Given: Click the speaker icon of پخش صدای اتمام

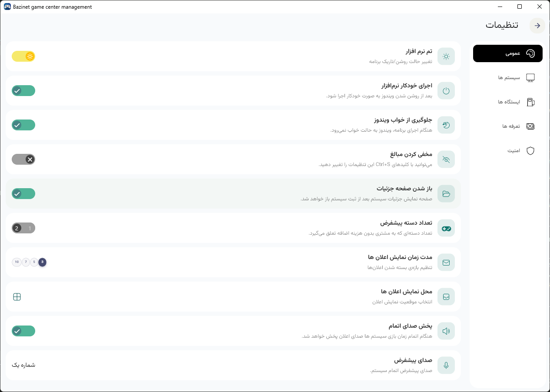Looking at the screenshot, I should (446, 331).
